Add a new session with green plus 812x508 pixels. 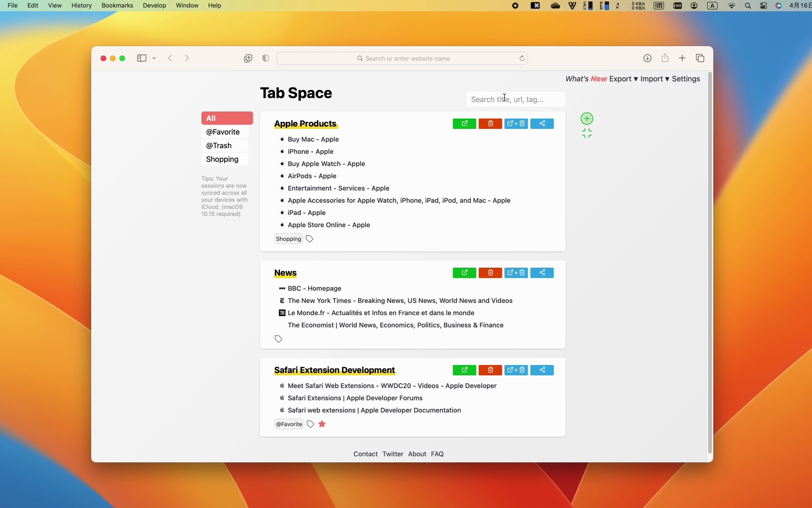587,119
